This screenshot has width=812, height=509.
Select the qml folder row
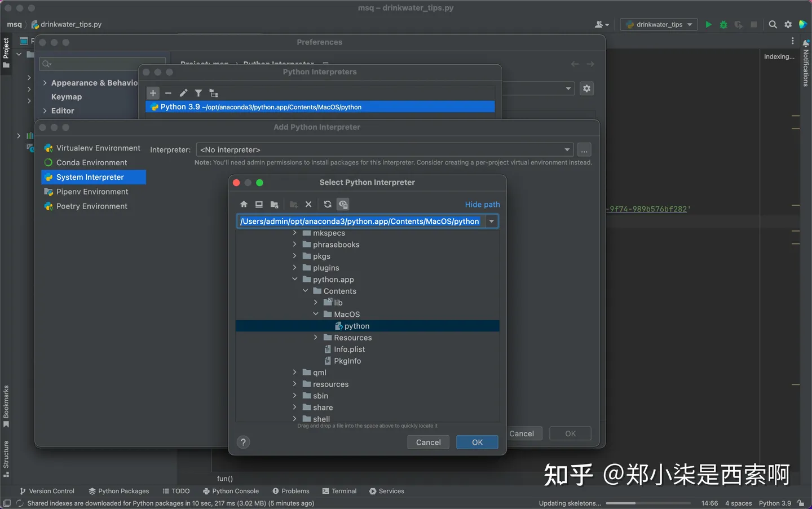click(x=368, y=373)
